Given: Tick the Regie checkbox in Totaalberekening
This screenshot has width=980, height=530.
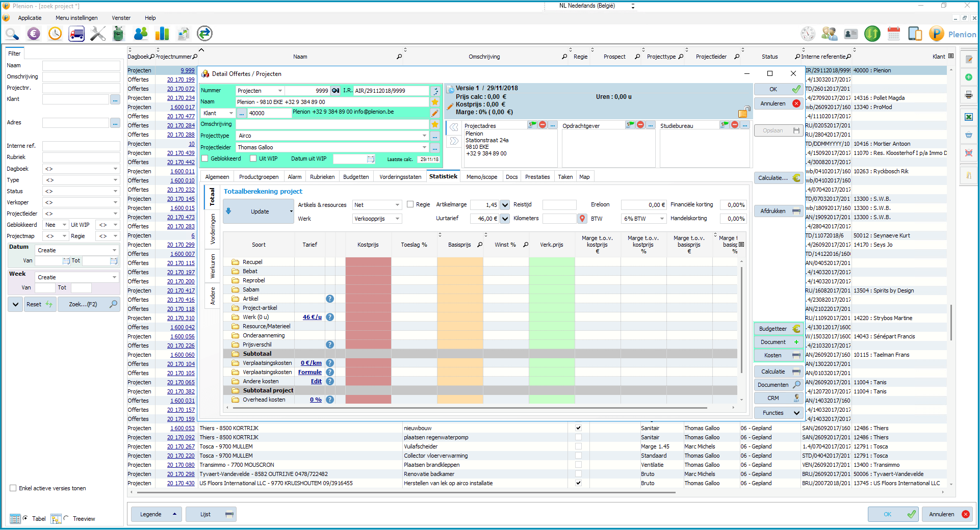Looking at the screenshot, I should [x=410, y=205].
